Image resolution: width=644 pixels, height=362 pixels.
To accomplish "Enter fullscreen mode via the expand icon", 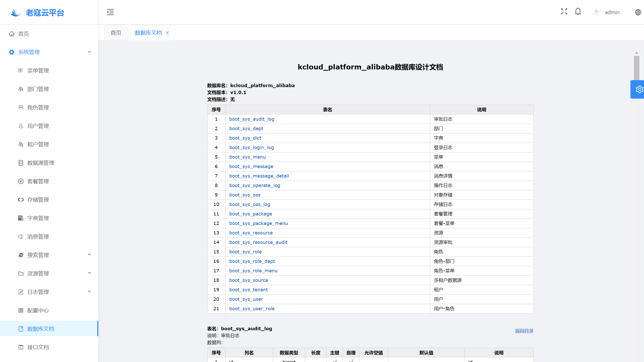I will click(x=564, y=12).
